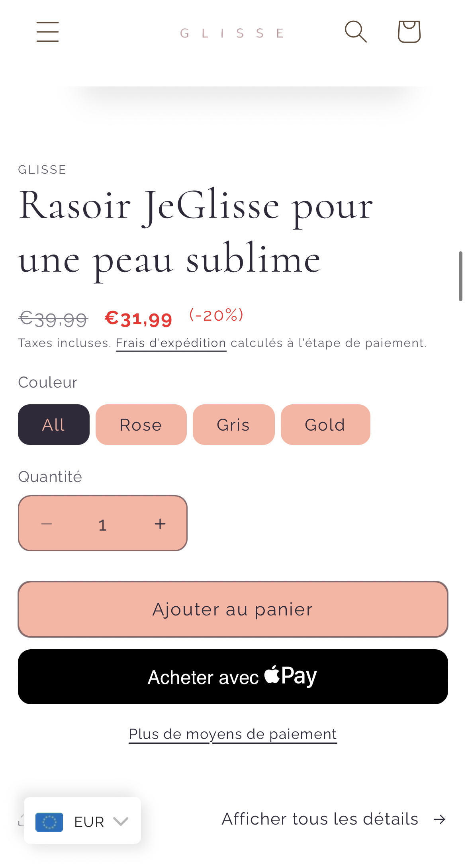Open Afficher tous les détails text link
This screenshot has height=868, width=466.
tap(320, 819)
